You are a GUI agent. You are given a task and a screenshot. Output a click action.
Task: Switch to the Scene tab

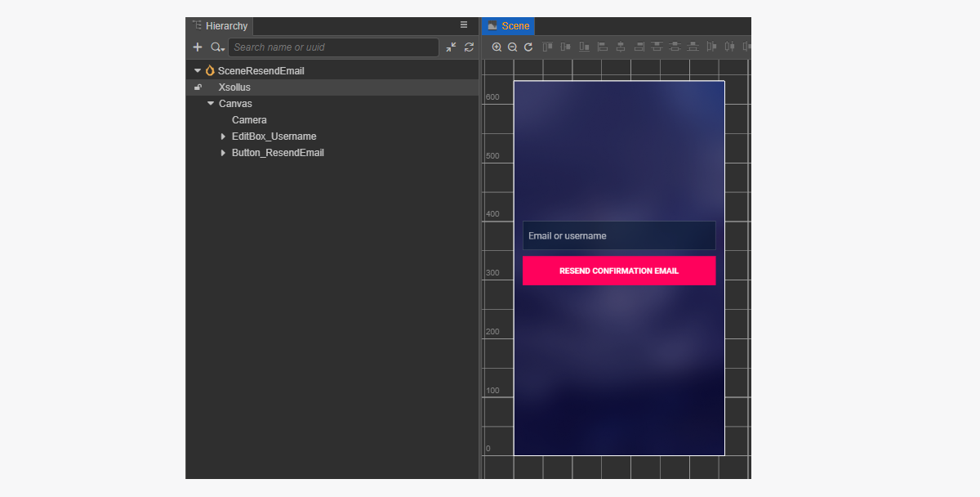click(508, 26)
